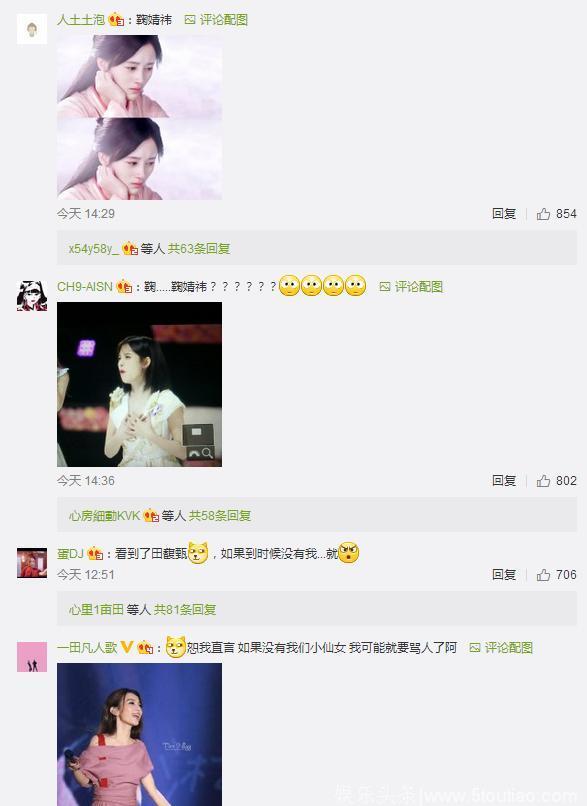587x806 pixels.
Task: Expand 共63条回复 replies
Action: point(199,249)
